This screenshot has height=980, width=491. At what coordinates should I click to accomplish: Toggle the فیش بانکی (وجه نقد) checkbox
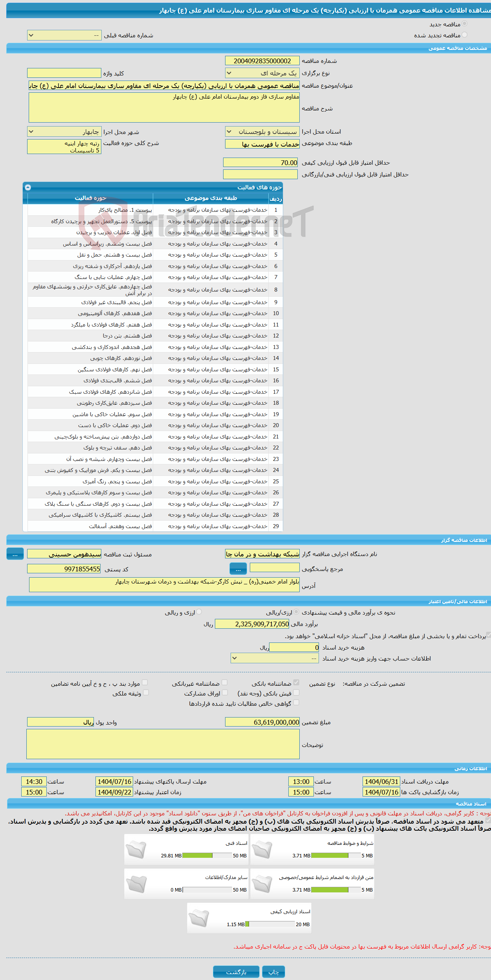pyautogui.click(x=296, y=692)
